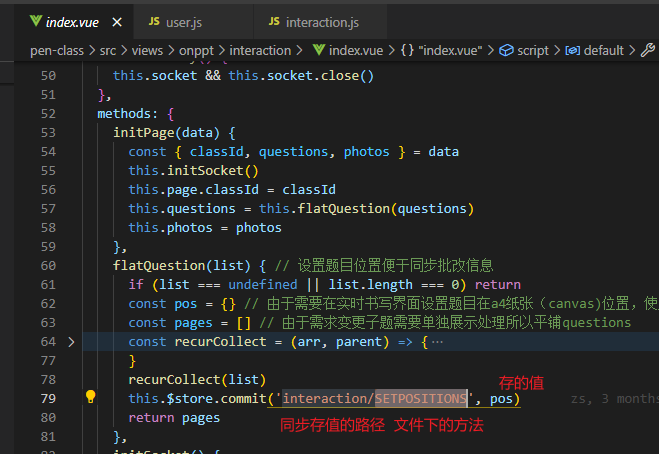Click the 'pos' argument on line 79
This screenshot has width=659, height=454.
tap(501, 399)
